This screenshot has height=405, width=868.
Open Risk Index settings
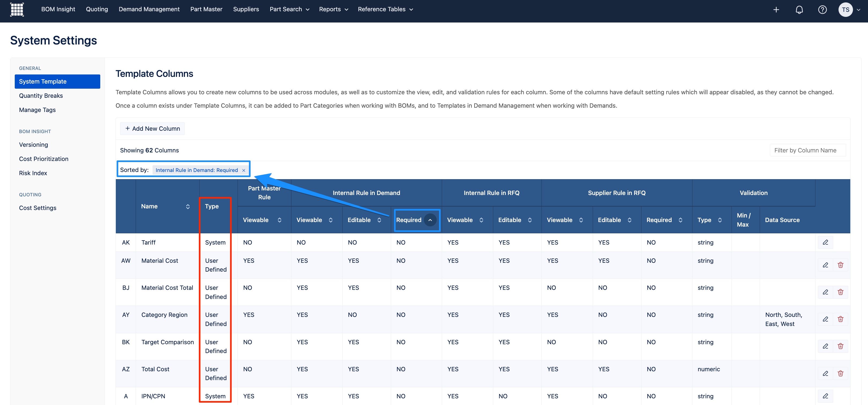tap(33, 173)
